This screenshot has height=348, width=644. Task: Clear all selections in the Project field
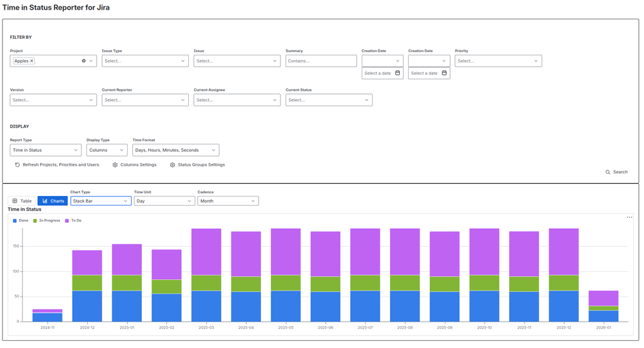[x=83, y=61]
